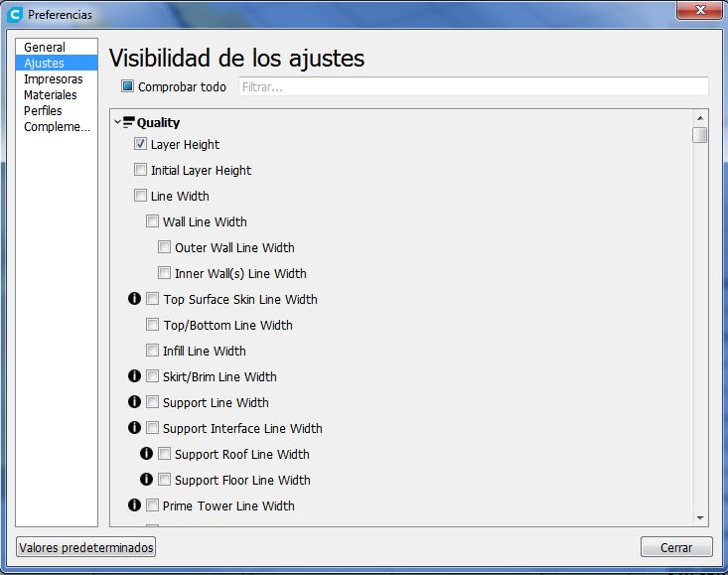Viewport: 728px width, 575px height.
Task: Click the Layer Height label
Action: (185, 144)
